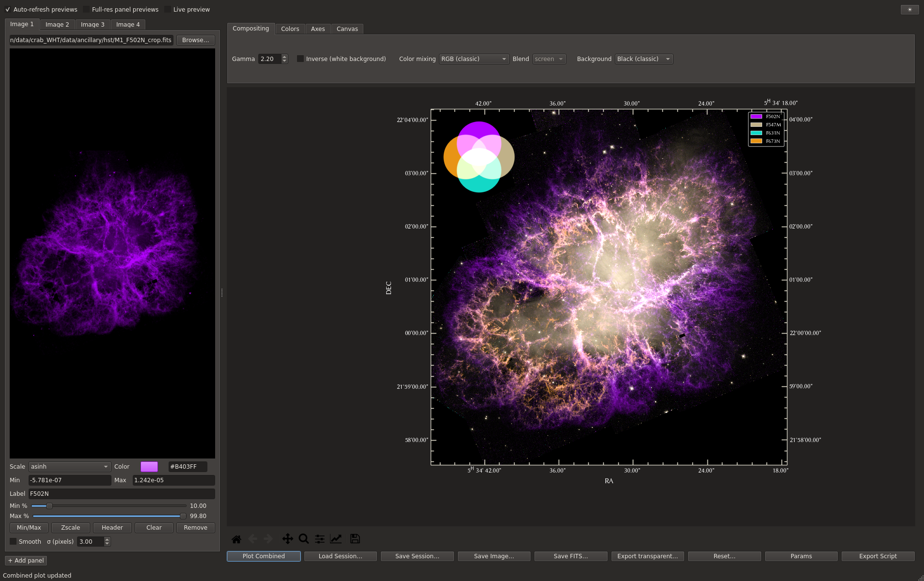Click the Browse... button
The image size is (924, 581).
[196, 40]
